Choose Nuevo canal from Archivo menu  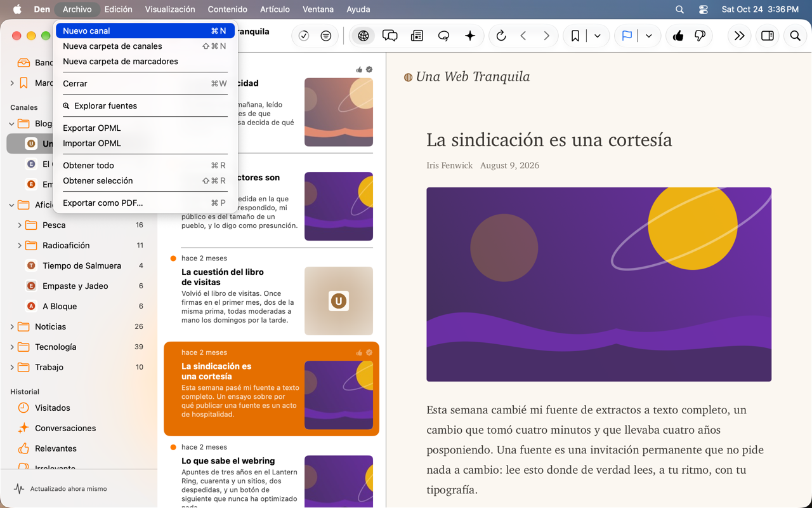click(145, 30)
